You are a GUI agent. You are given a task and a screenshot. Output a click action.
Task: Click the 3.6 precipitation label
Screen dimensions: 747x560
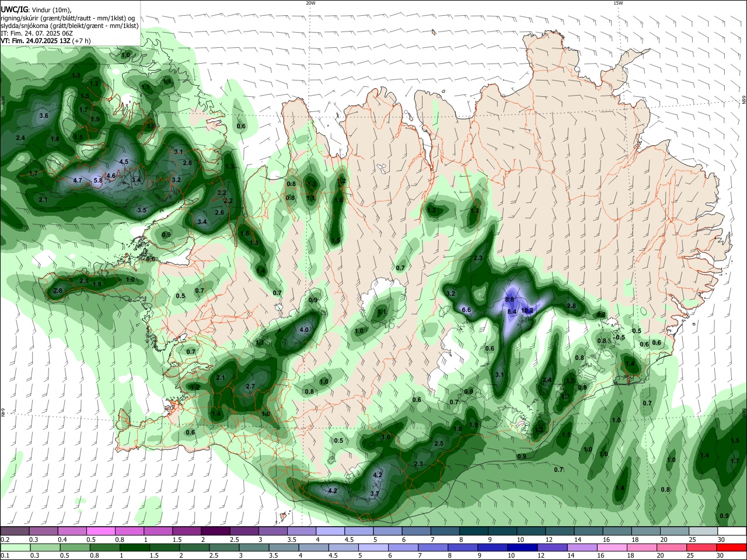44,116
